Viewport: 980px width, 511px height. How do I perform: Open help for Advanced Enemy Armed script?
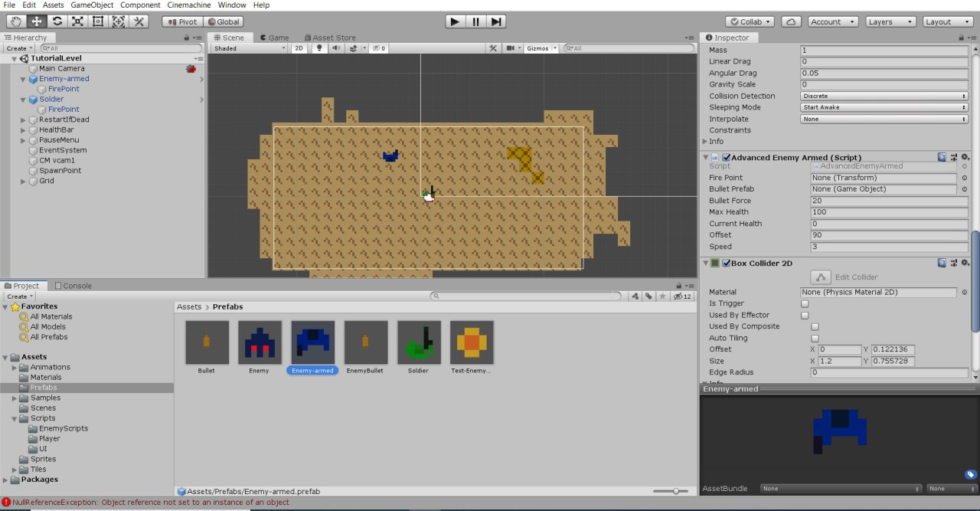[x=942, y=157]
